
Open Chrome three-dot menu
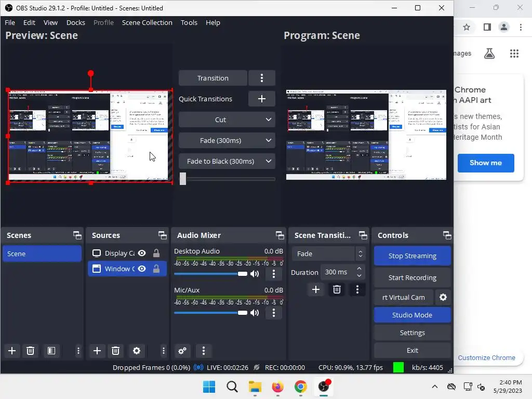[x=521, y=27]
